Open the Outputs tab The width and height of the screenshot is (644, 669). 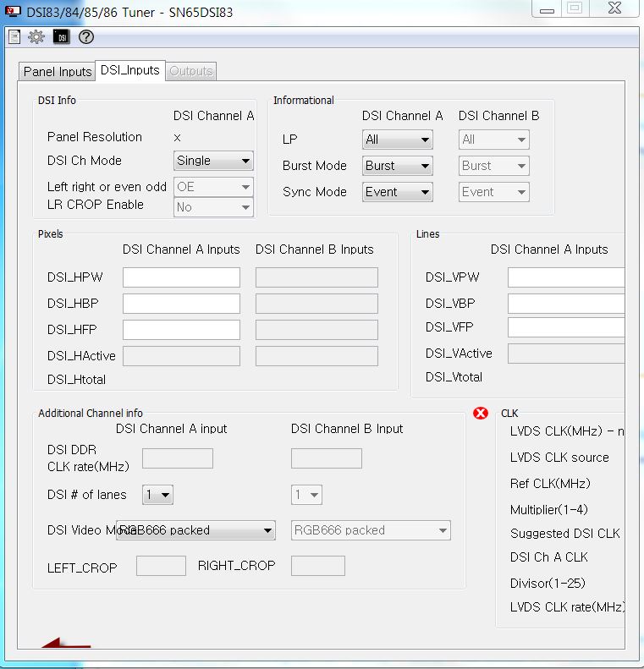click(190, 71)
